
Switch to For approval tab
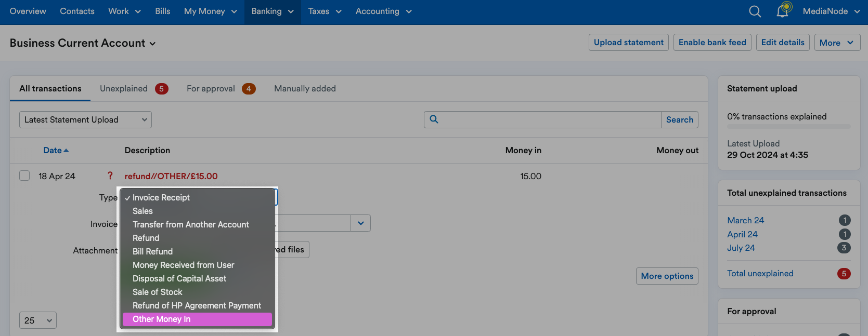221,89
